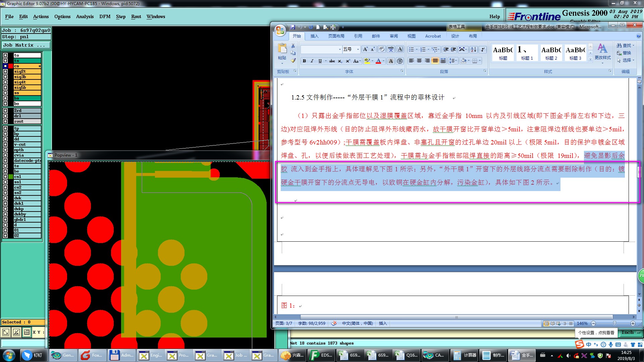644x362 pixels.
Task: Open the highlight color dropdown arrow
Action: coord(373,61)
